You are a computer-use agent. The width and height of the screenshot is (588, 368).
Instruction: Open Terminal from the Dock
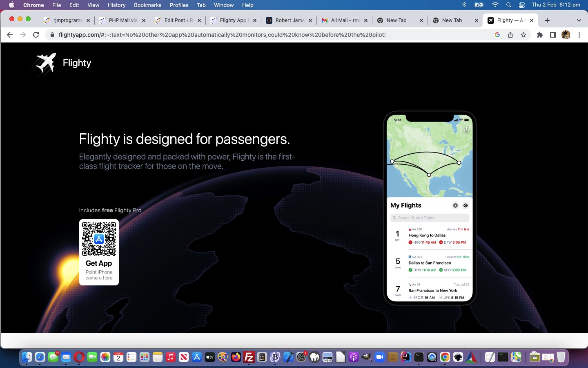[x=419, y=357]
